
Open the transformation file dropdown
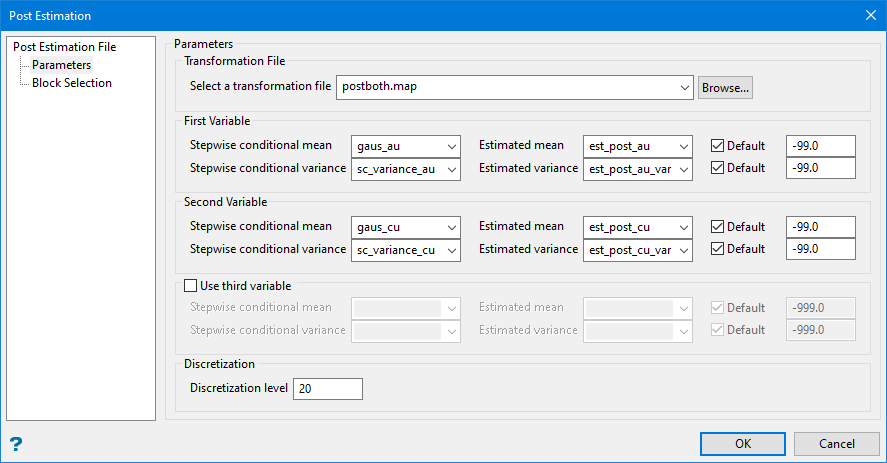(x=684, y=88)
